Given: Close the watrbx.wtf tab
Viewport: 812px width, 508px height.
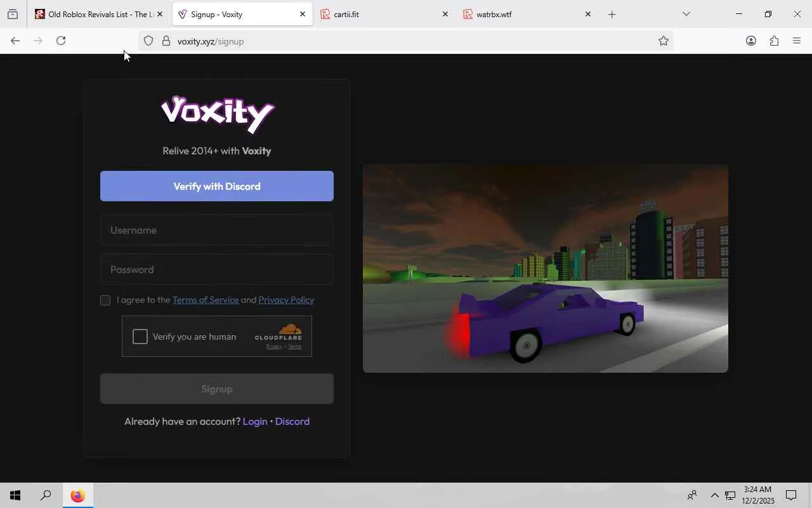Looking at the screenshot, I should pyautogui.click(x=588, y=14).
